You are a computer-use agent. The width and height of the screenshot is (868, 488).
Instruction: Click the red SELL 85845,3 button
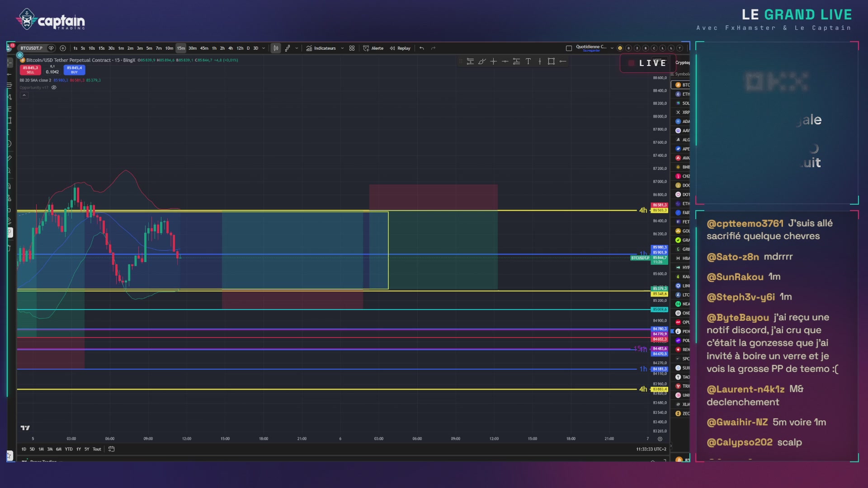pyautogui.click(x=30, y=70)
